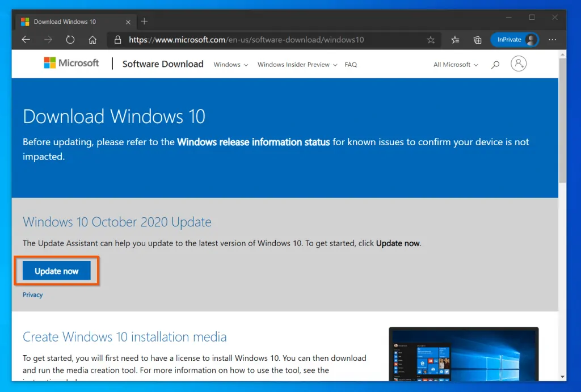Click the scroll down arrow of the scrollbar
The width and height of the screenshot is (581, 392).
[x=563, y=377]
